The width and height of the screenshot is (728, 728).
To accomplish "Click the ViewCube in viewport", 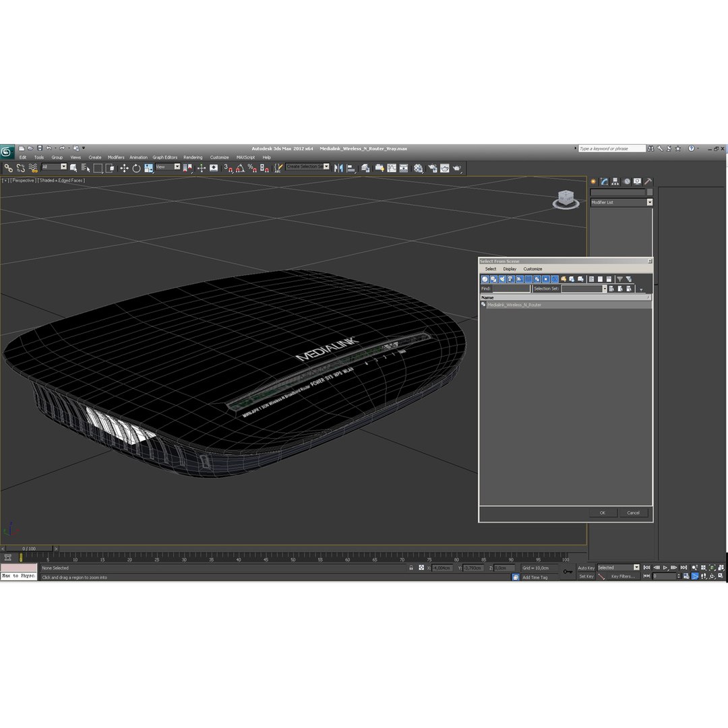I will (x=566, y=199).
